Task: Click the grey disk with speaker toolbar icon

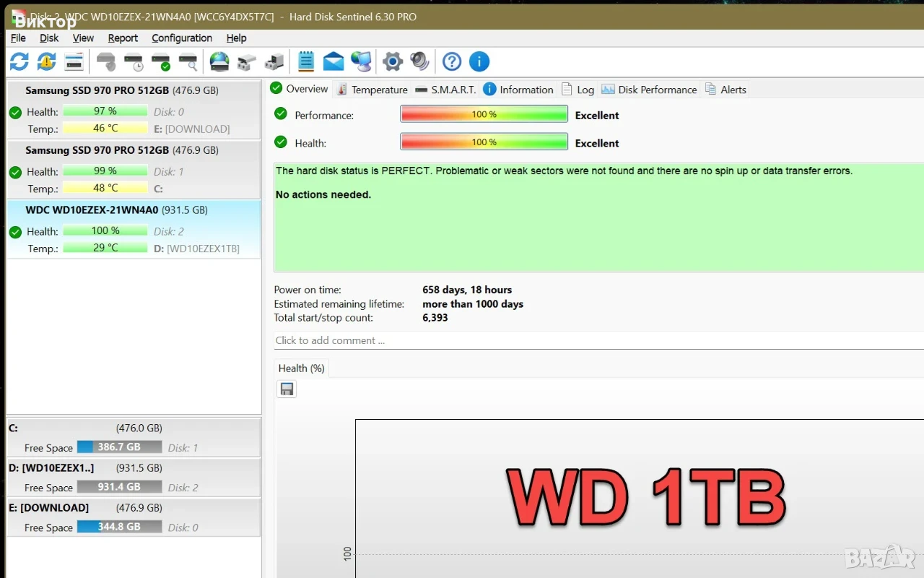Action: click(x=106, y=61)
